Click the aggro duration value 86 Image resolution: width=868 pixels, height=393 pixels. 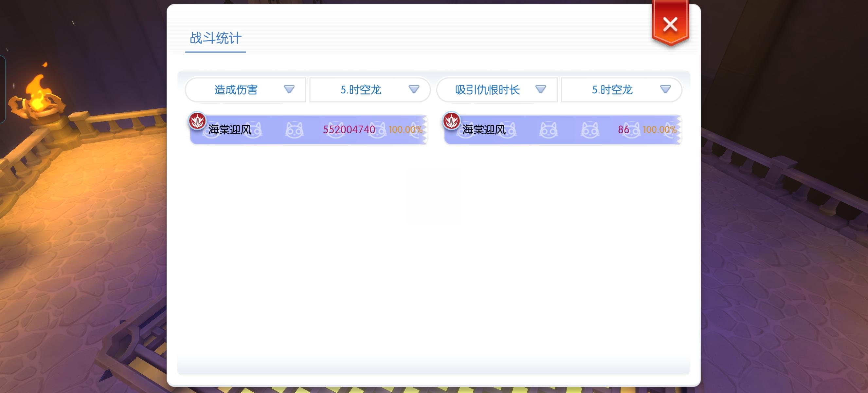(x=624, y=129)
